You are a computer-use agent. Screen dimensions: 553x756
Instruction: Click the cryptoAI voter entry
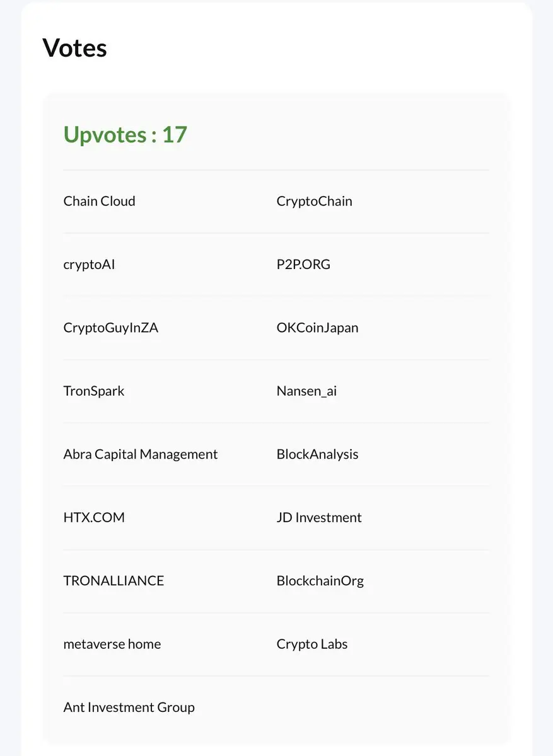pos(89,265)
